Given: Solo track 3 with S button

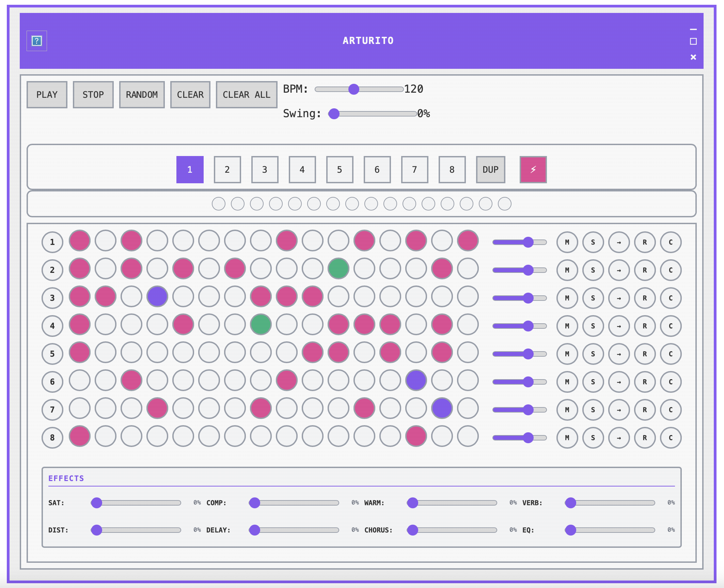Looking at the screenshot, I should coord(593,298).
